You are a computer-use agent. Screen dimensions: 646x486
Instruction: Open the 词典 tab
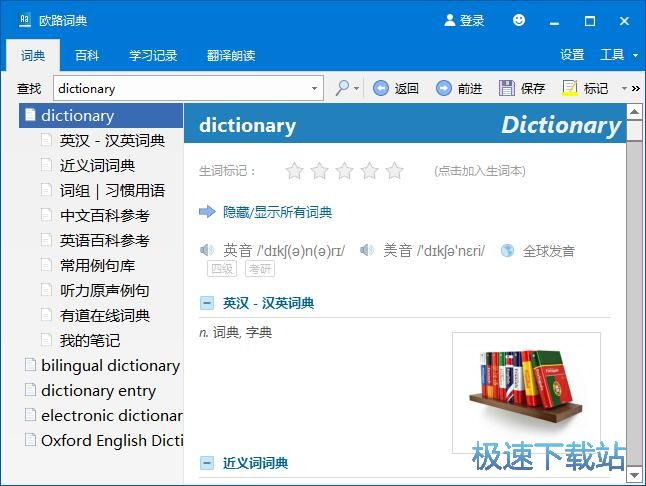(x=33, y=55)
